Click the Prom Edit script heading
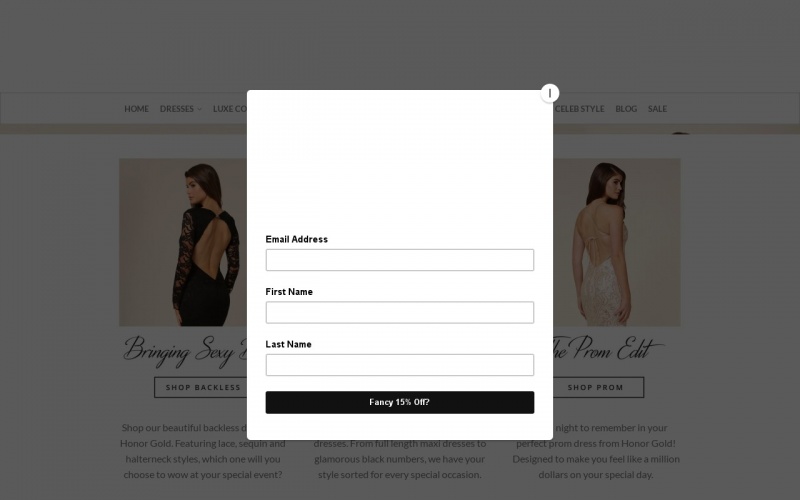This screenshot has width=800, height=500. click(609, 349)
